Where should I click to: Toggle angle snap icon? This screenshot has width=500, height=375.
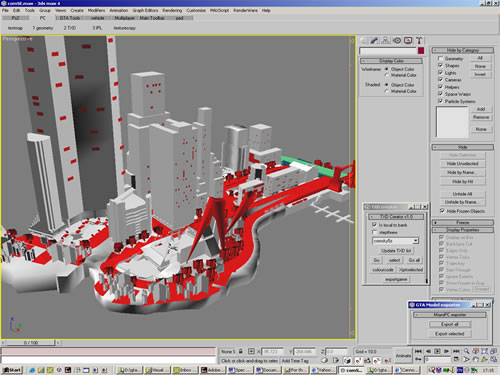point(367,360)
